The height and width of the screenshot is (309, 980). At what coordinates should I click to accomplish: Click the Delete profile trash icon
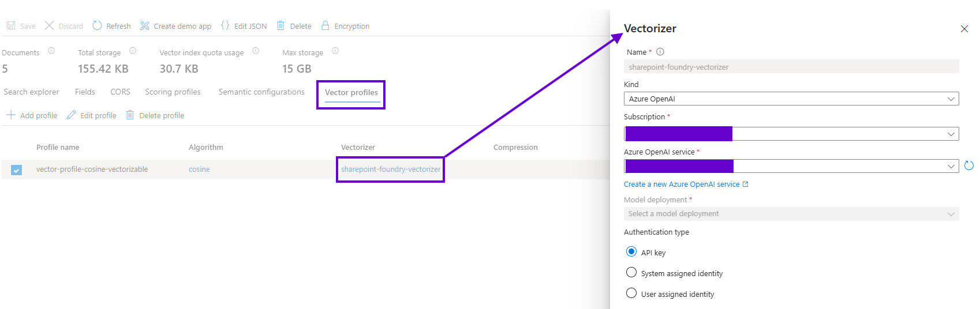[x=130, y=115]
